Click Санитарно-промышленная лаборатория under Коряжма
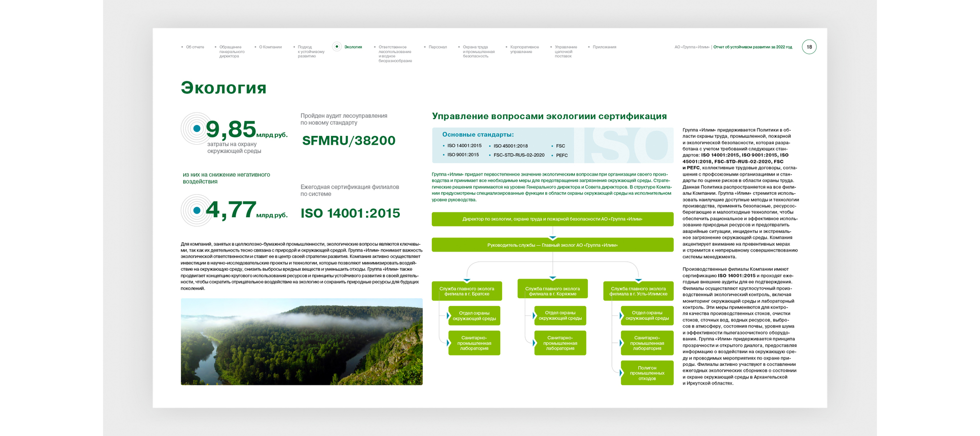This screenshot has width=980, height=436. (560, 343)
